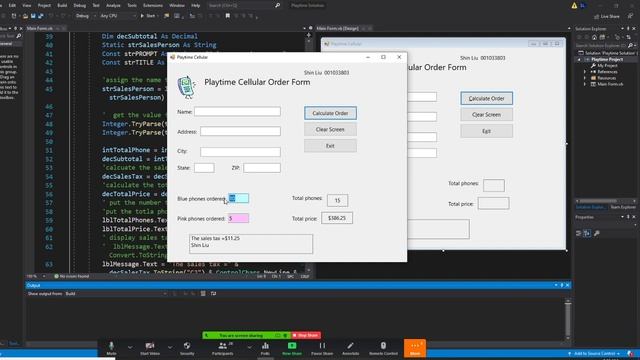Viewport: 640px width, 360px height.
Task: Open the Zoom Participants panel
Action: coord(223,348)
